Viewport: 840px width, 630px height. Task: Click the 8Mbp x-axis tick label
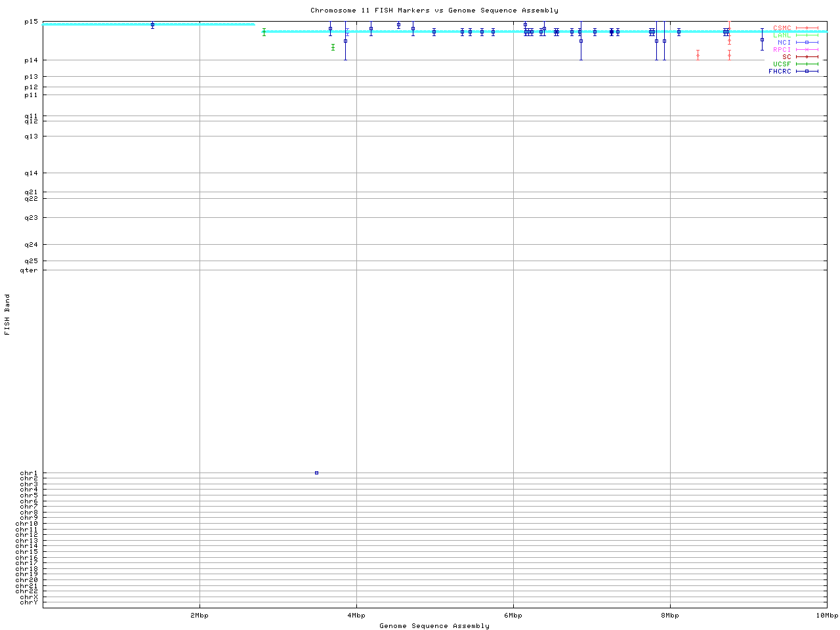tap(669, 616)
